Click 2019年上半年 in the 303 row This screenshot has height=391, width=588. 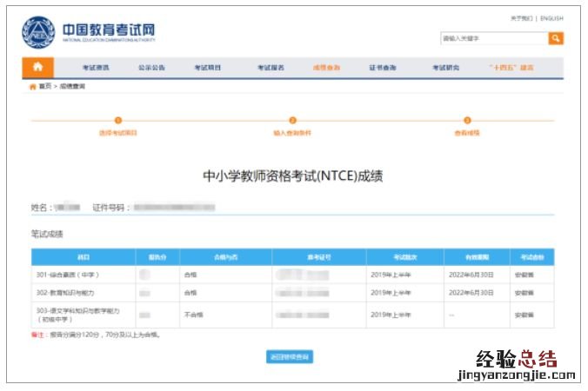pyautogui.click(x=391, y=315)
